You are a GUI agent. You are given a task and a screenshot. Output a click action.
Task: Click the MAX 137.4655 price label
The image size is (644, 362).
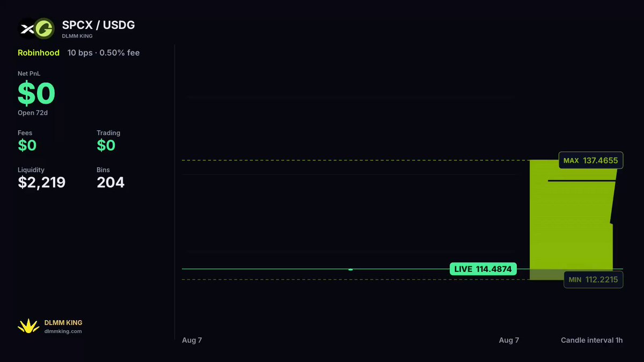[591, 160]
